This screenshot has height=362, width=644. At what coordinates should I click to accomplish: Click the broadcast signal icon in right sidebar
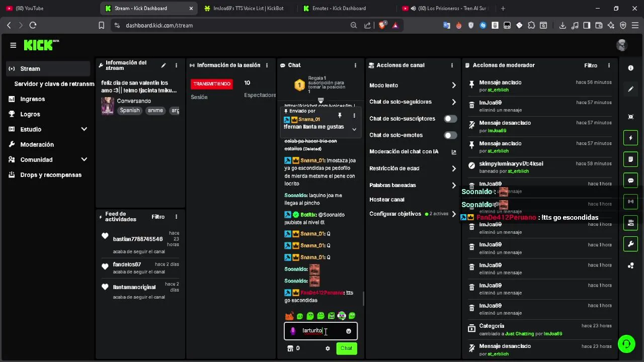630,202
